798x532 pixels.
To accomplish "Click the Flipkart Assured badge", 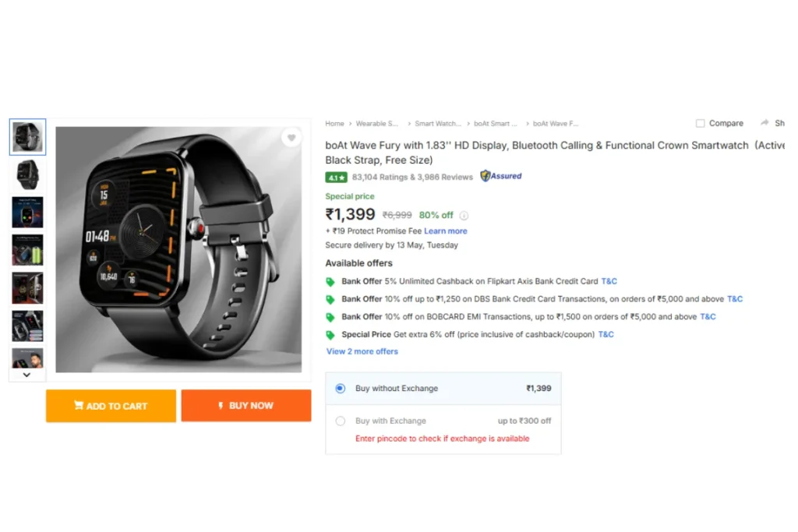I will (x=501, y=176).
